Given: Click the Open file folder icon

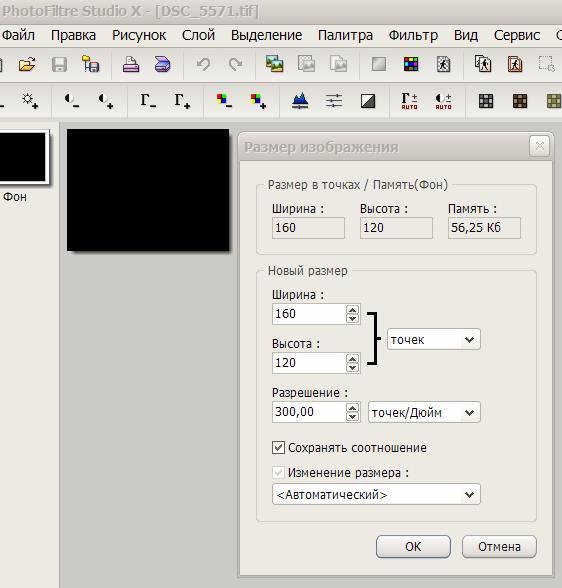Looking at the screenshot, I should coord(27,64).
